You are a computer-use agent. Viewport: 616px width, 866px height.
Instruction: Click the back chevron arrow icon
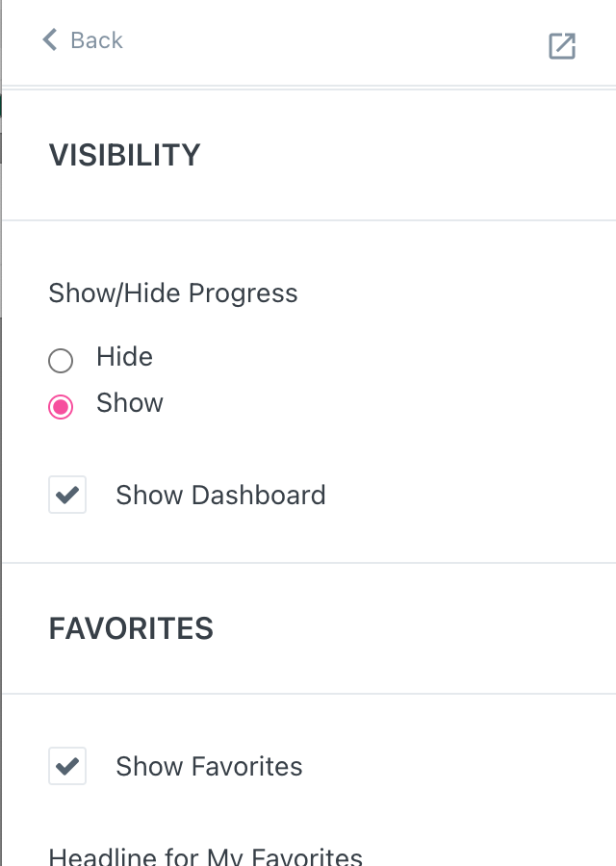(x=50, y=40)
